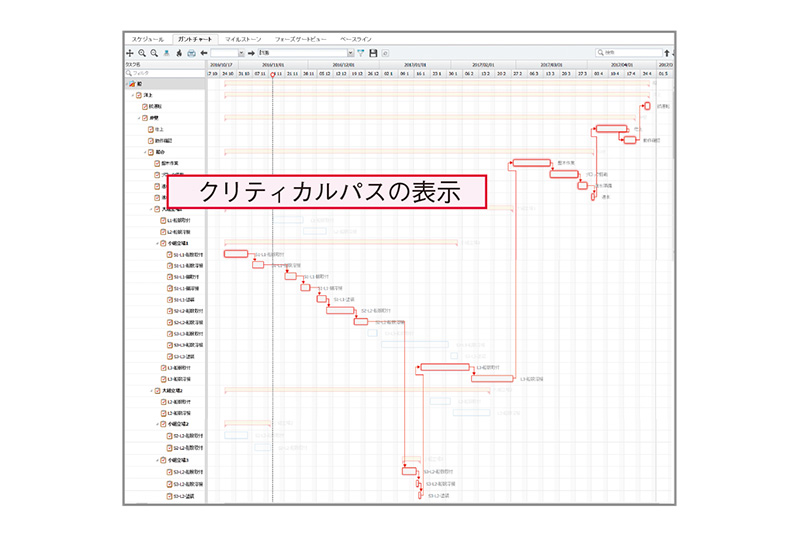
Task: Click the zoom in magnifier icon
Action: pyautogui.click(x=141, y=52)
